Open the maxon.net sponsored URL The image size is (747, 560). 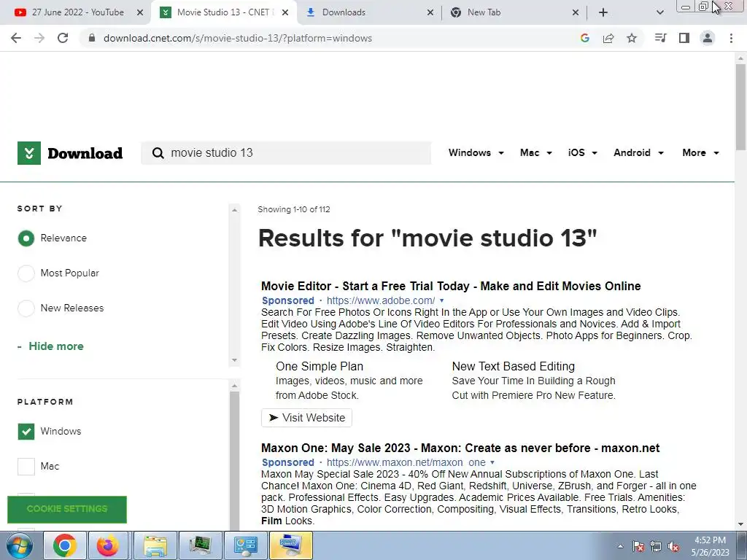coord(406,462)
